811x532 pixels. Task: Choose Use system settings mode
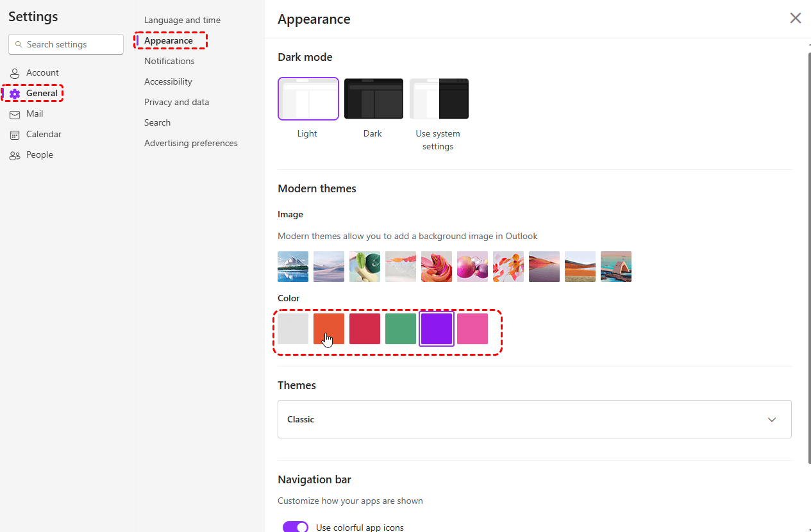[x=439, y=99]
